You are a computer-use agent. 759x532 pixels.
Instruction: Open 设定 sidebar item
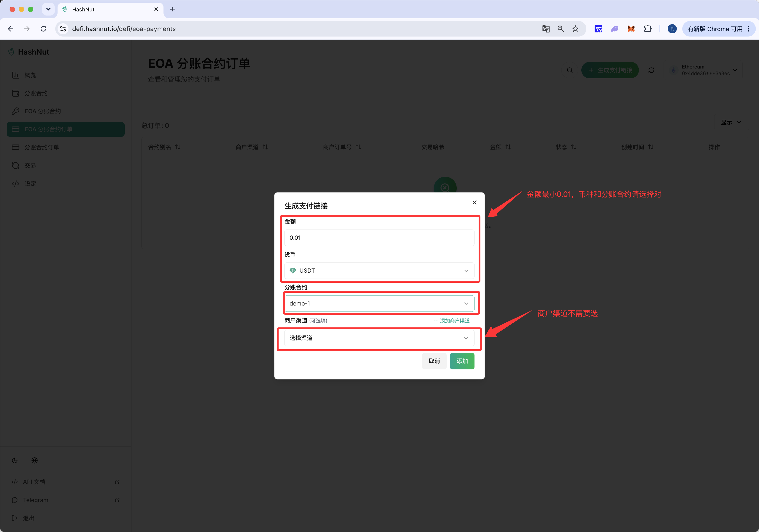click(66, 184)
